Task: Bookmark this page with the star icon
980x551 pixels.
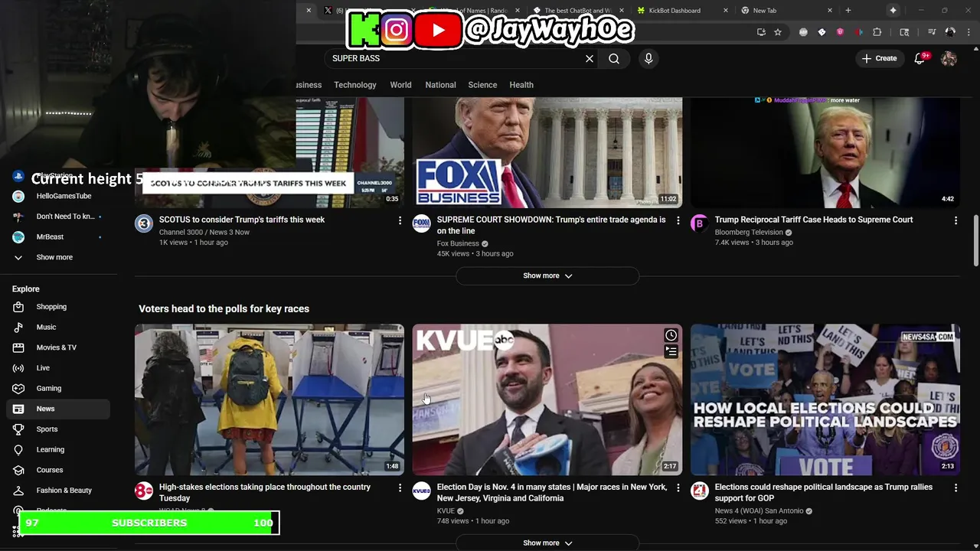Action: point(778,32)
